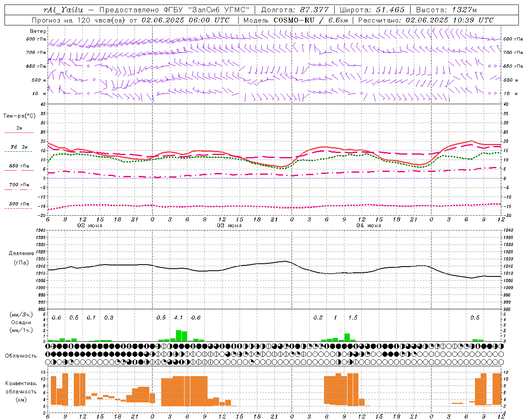Click the 03 июня date label

click(x=229, y=226)
